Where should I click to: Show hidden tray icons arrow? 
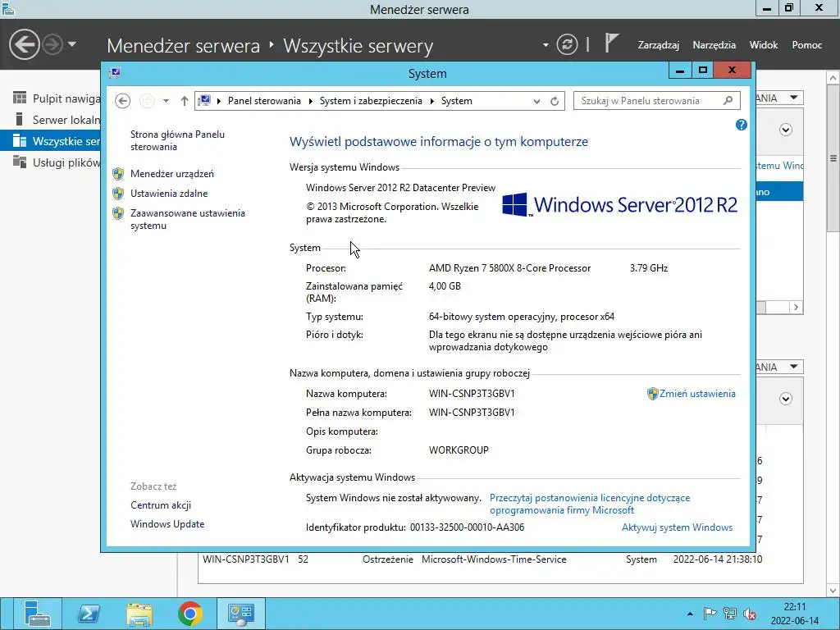[x=690, y=614]
